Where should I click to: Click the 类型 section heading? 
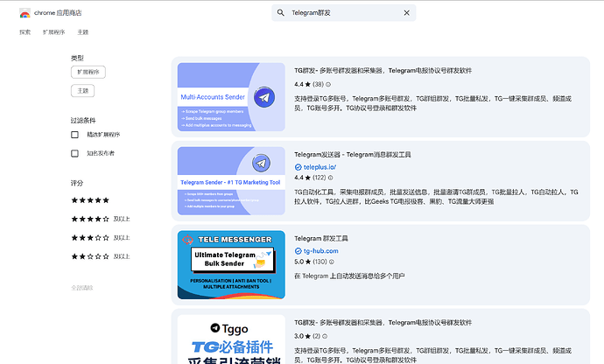coord(77,58)
